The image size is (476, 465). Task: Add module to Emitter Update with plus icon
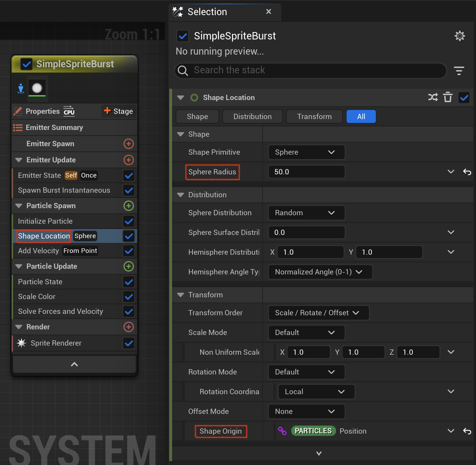click(129, 160)
